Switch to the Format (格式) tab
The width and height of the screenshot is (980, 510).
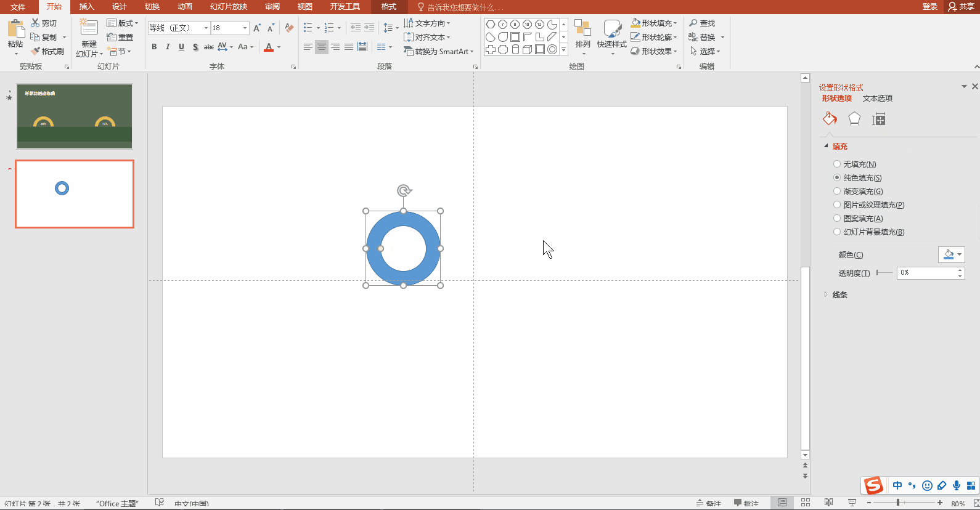click(x=389, y=7)
